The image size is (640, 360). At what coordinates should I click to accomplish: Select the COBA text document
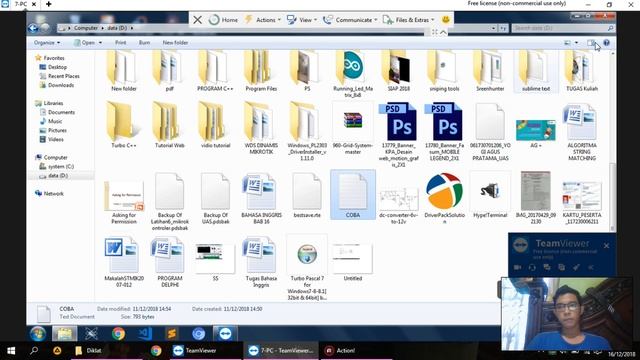(353, 195)
